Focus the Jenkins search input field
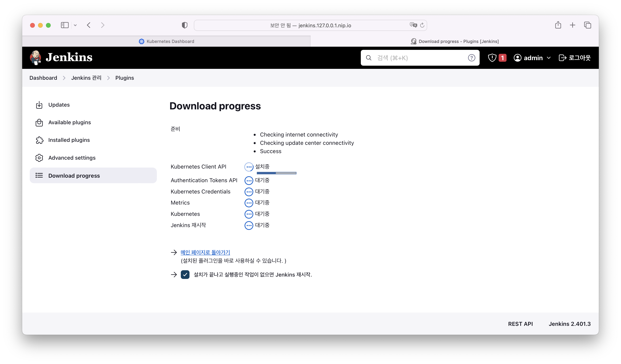Viewport: 621px width, 364px height. 420,58
